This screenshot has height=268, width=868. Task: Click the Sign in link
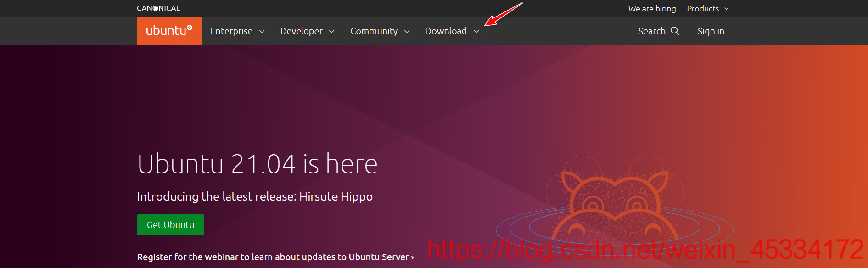(711, 31)
